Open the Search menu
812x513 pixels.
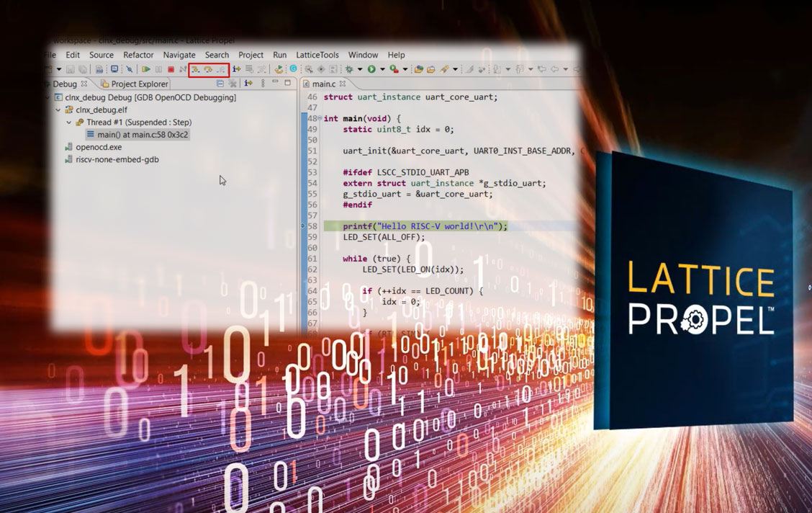coord(217,55)
